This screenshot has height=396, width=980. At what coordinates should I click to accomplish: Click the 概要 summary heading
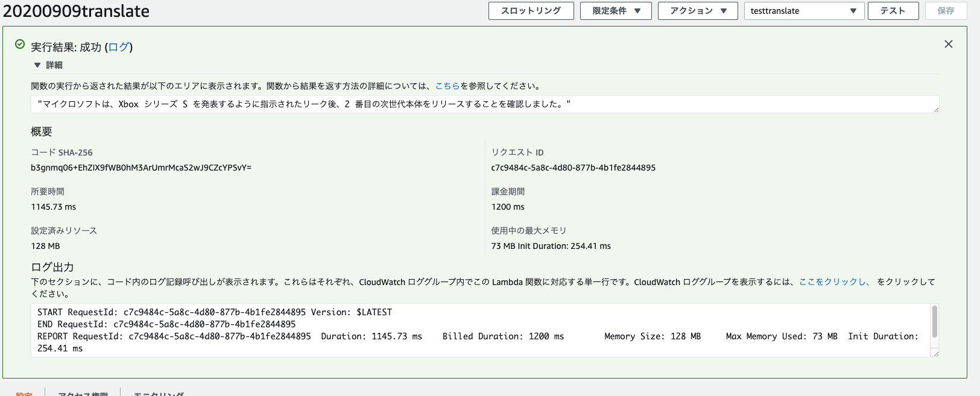(42, 131)
